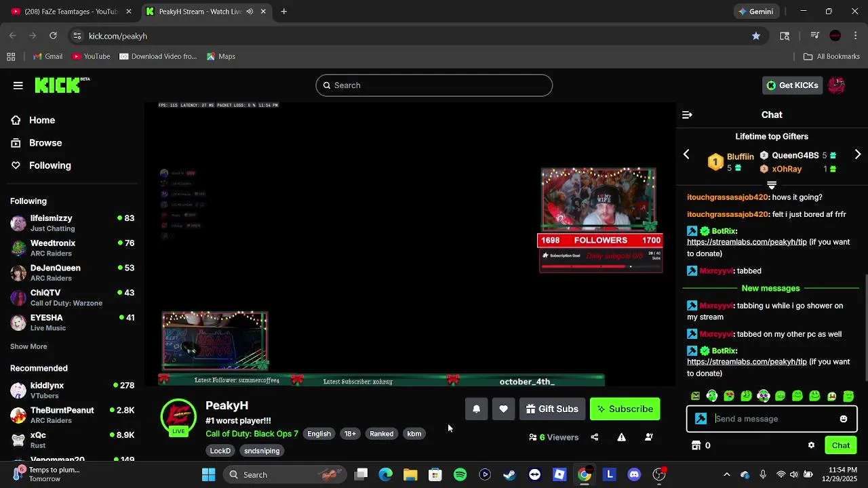Image resolution: width=868 pixels, height=488 pixels.
Task: View the 6 Viewers list
Action: pos(553,437)
